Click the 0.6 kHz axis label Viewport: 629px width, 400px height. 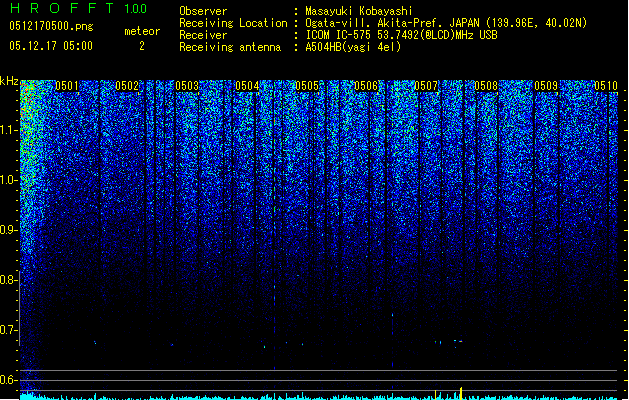[9, 380]
